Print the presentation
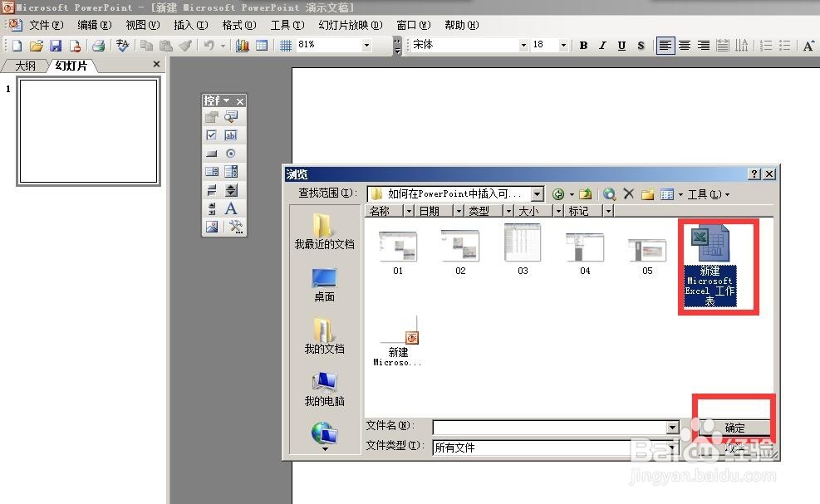This screenshot has height=504, width=820. tap(98, 46)
